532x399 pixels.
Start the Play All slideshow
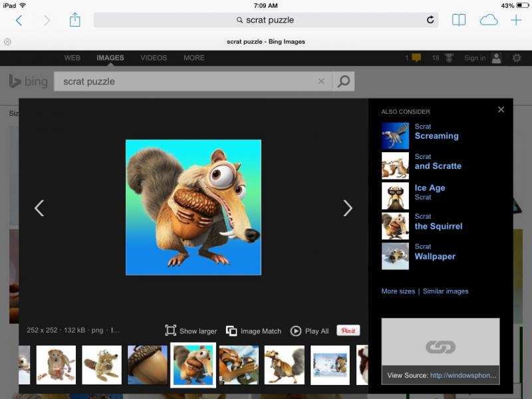(310, 331)
